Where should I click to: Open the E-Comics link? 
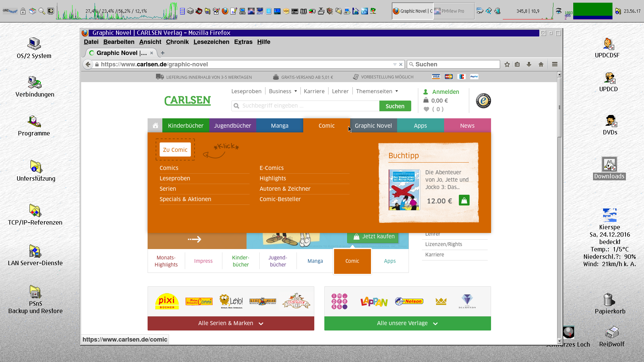coord(271,168)
